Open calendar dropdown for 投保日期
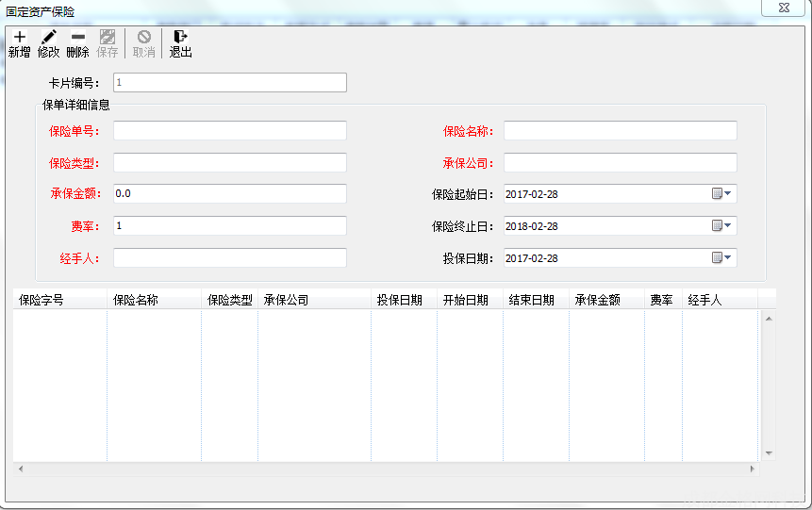The height and width of the screenshot is (510, 812). [722, 258]
